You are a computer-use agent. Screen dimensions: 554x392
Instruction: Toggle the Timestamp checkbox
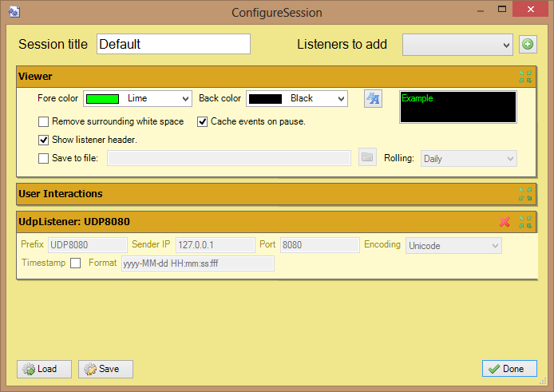point(75,263)
